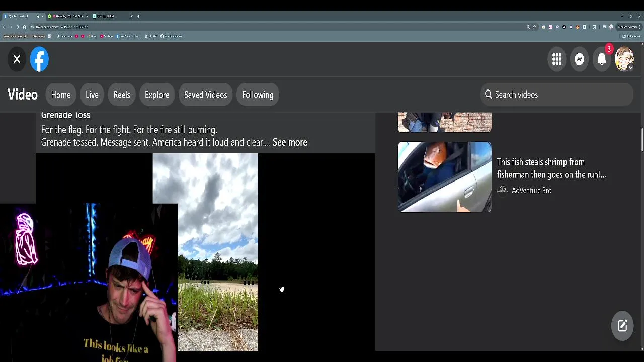This screenshot has width=644, height=362.
Task: Expand the post text with See more
Action: (x=290, y=142)
